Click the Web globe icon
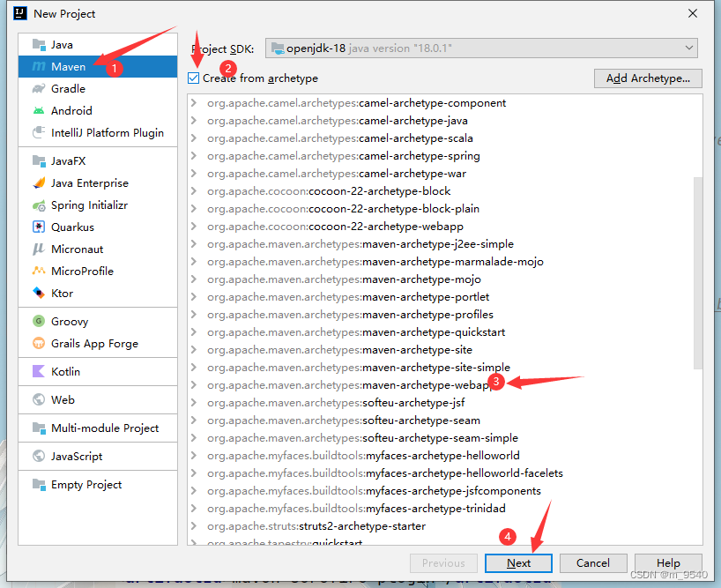Screen dimensions: 721x588 pyautogui.click(x=39, y=399)
